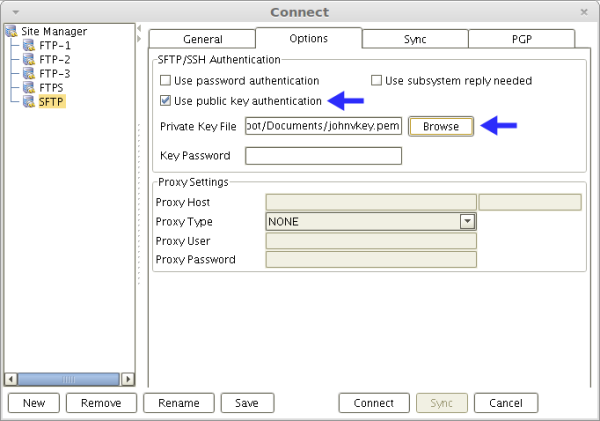The width and height of the screenshot is (600, 421).
Task: Toggle Use subsystem reply needed
Action: point(377,81)
